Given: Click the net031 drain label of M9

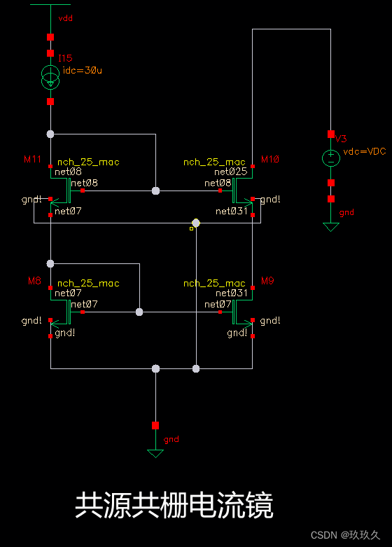Looking at the screenshot, I should click(232, 293).
